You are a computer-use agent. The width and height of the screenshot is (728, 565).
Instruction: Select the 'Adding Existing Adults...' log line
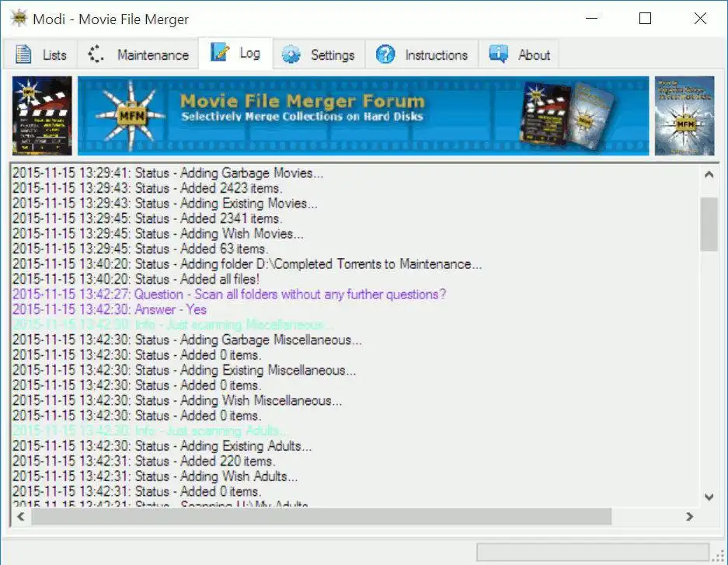tap(162, 445)
